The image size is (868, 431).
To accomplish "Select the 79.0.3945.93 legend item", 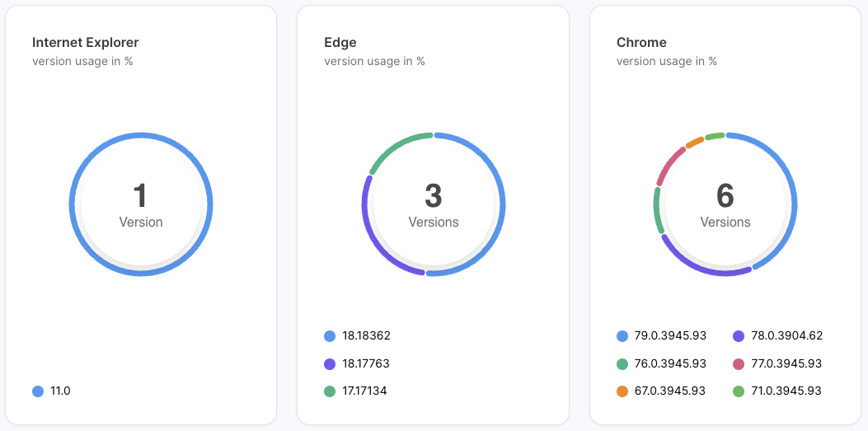I will [663, 336].
